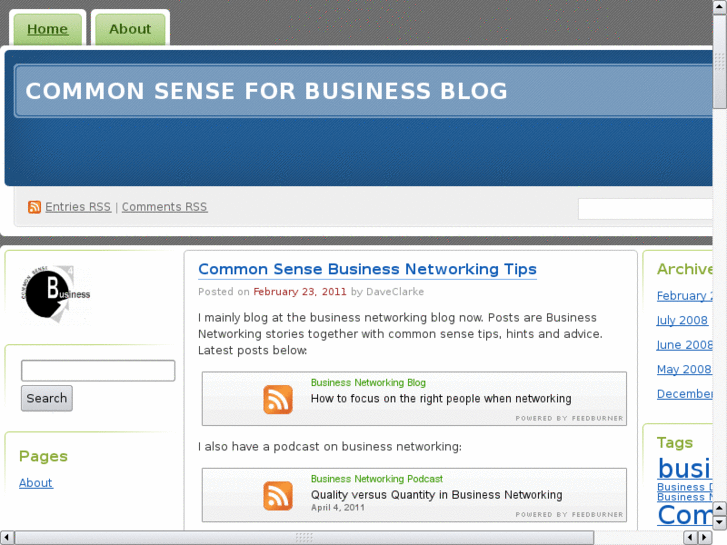Click the horizontal scrollbar left arrow
The image size is (727, 545).
click(x=7, y=538)
